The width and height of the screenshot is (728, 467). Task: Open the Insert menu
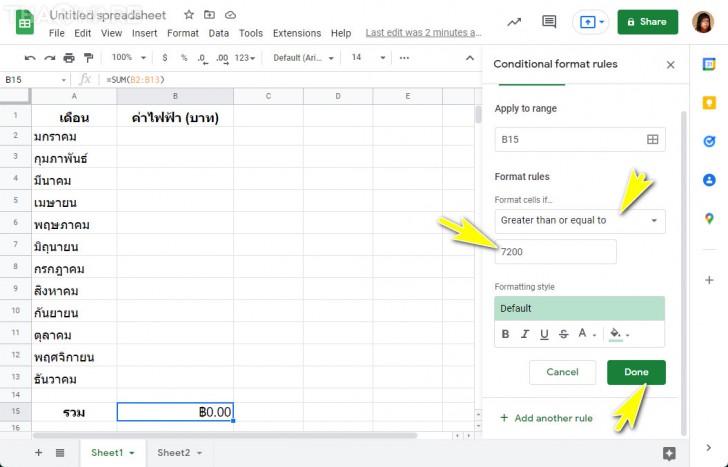click(144, 33)
